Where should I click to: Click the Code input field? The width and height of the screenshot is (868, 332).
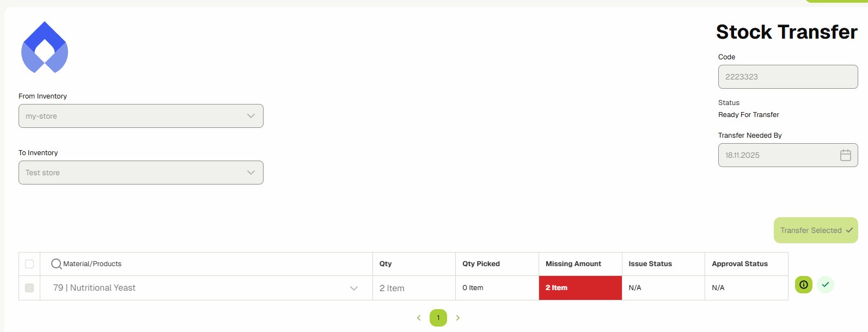pyautogui.click(x=788, y=77)
